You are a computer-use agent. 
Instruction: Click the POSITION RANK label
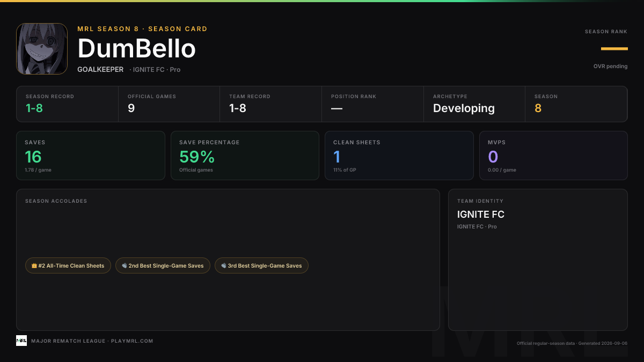pos(354,97)
